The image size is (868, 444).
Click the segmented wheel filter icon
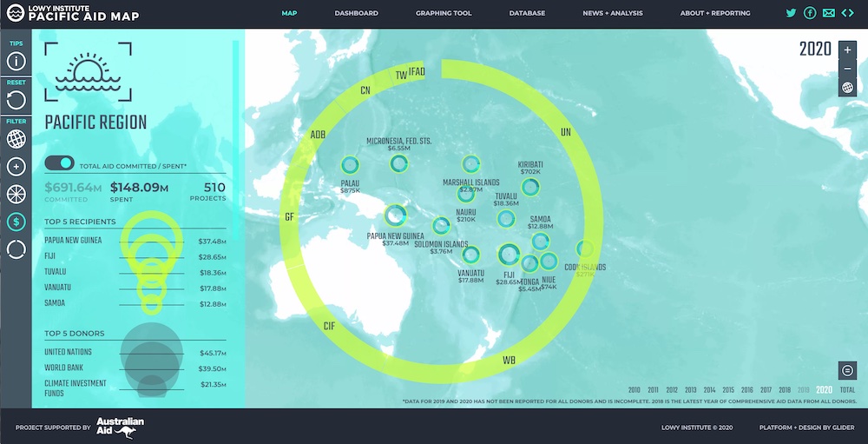coord(16,194)
